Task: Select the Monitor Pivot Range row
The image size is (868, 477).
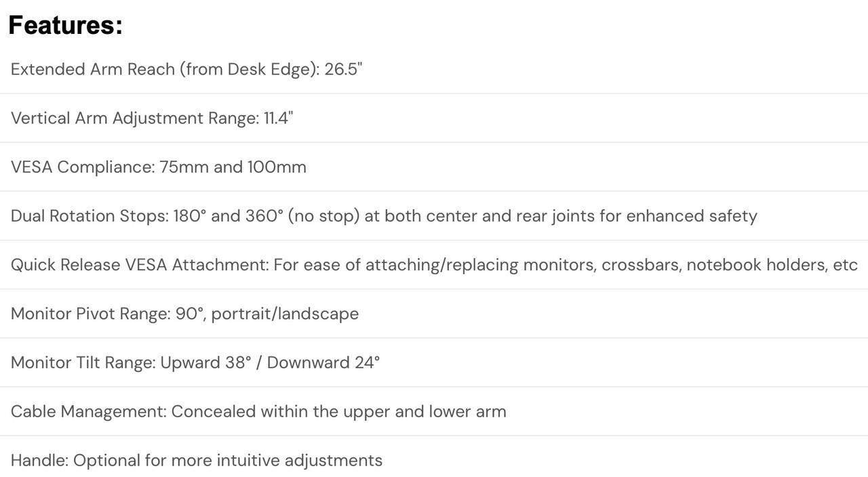Action: click(434, 313)
